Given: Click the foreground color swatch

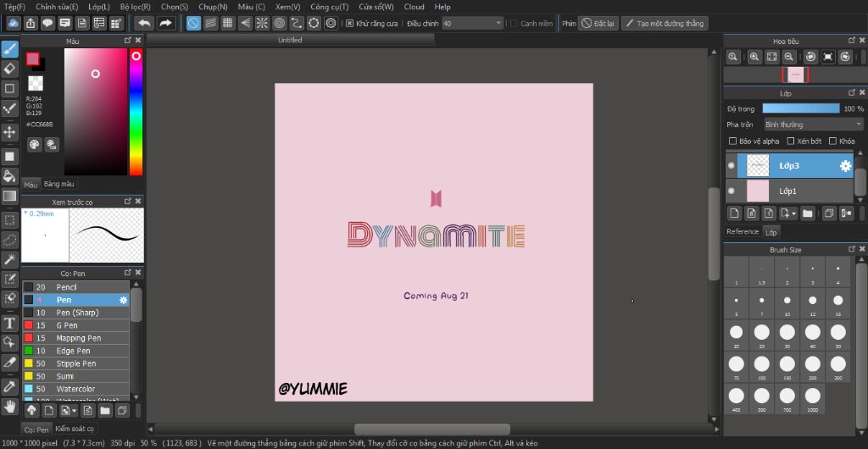Looking at the screenshot, I should point(33,59).
